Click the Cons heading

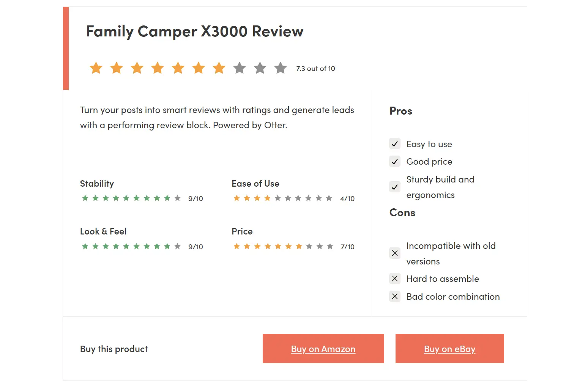pos(402,212)
